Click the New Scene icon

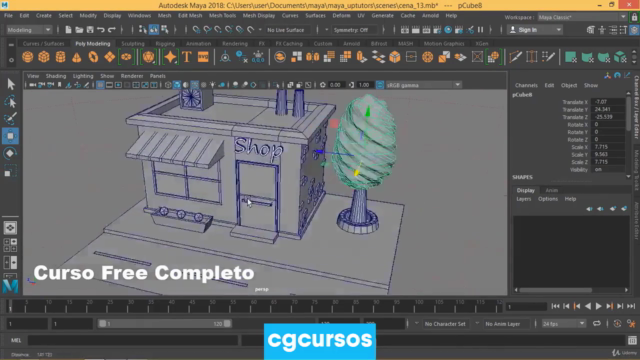68,30
